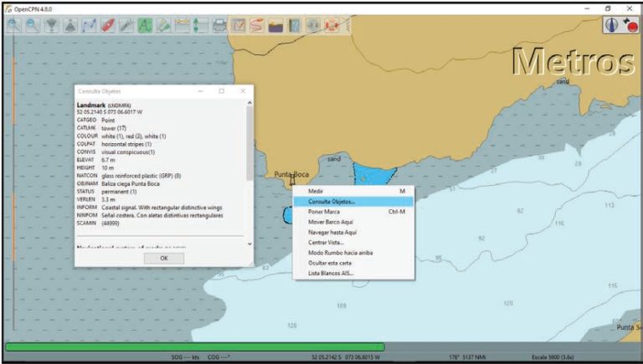Screen dimensions: 643x364
Task: Select the Create Route tool
Action: click(x=89, y=25)
